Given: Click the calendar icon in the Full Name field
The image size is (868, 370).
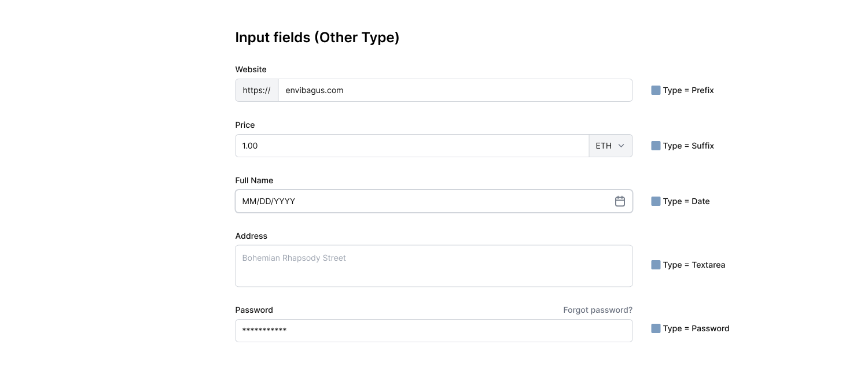Looking at the screenshot, I should (x=620, y=201).
